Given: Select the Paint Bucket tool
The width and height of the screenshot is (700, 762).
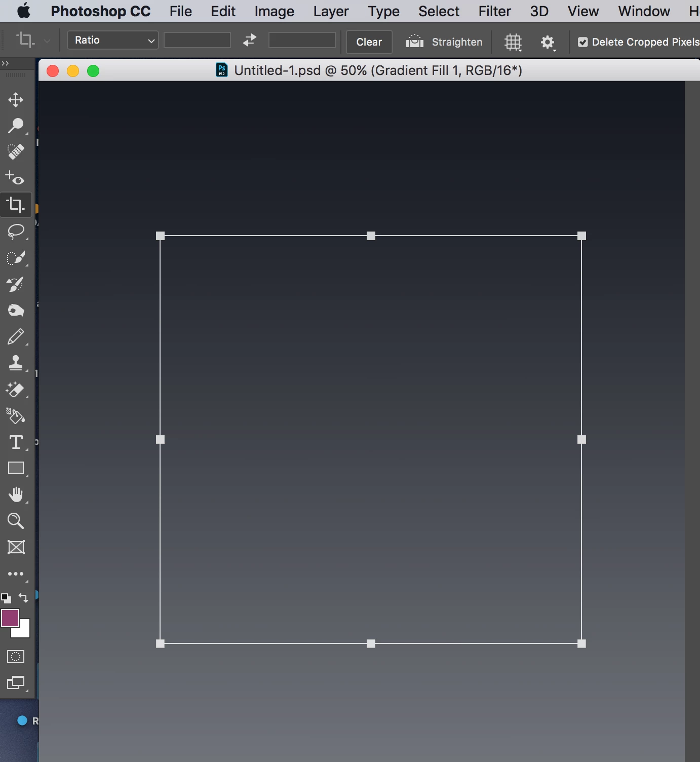Looking at the screenshot, I should pos(16,416).
